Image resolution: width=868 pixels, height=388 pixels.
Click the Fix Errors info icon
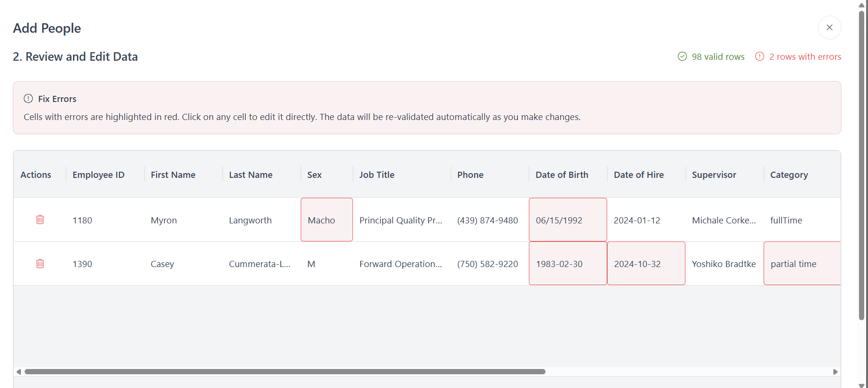tap(28, 99)
